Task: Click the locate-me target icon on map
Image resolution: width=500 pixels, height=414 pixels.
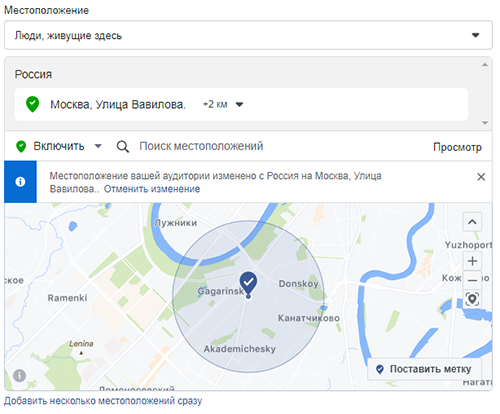Action: (472, 299)
